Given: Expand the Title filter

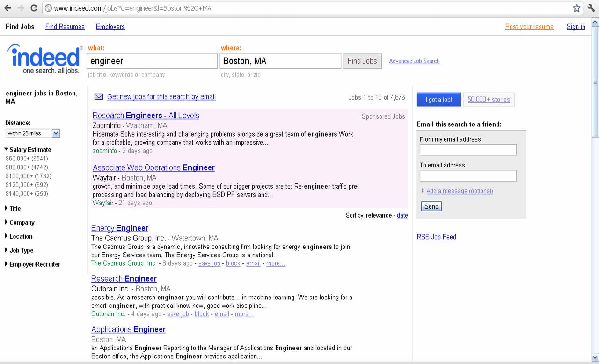Looking at the screenshot, I should click(x=13, y=209).
